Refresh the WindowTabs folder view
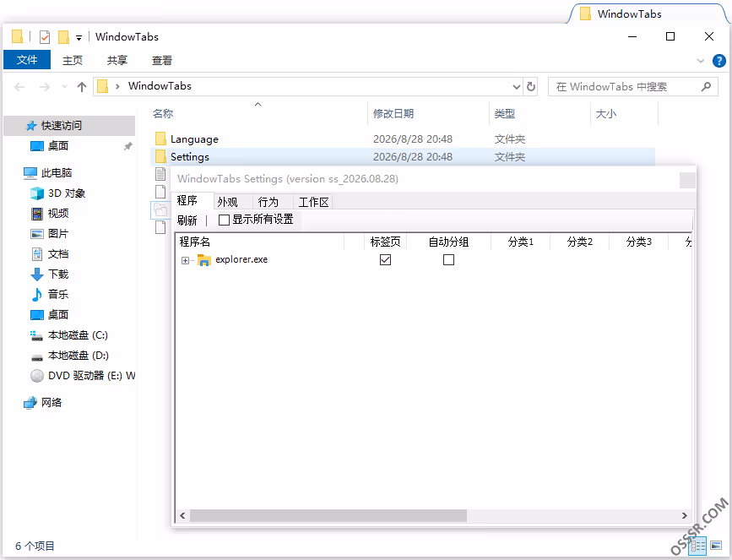Screen dimensions: 732x560 tap(531, 87)
